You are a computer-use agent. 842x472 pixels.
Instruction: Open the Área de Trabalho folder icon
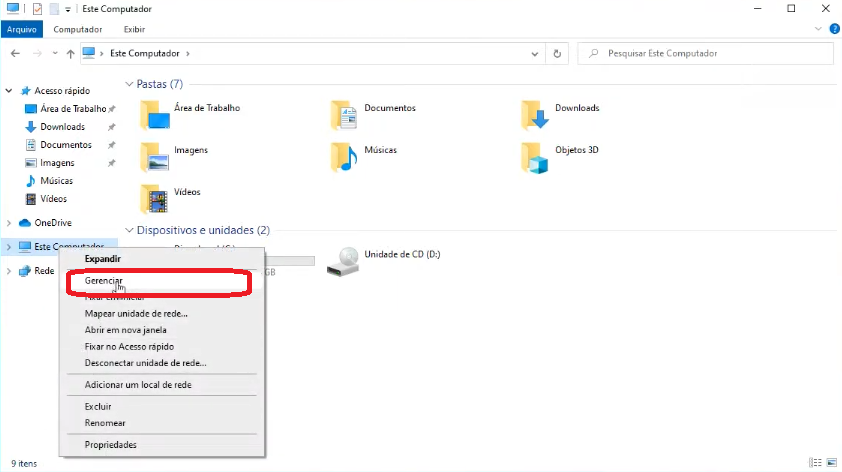[155, 115]
